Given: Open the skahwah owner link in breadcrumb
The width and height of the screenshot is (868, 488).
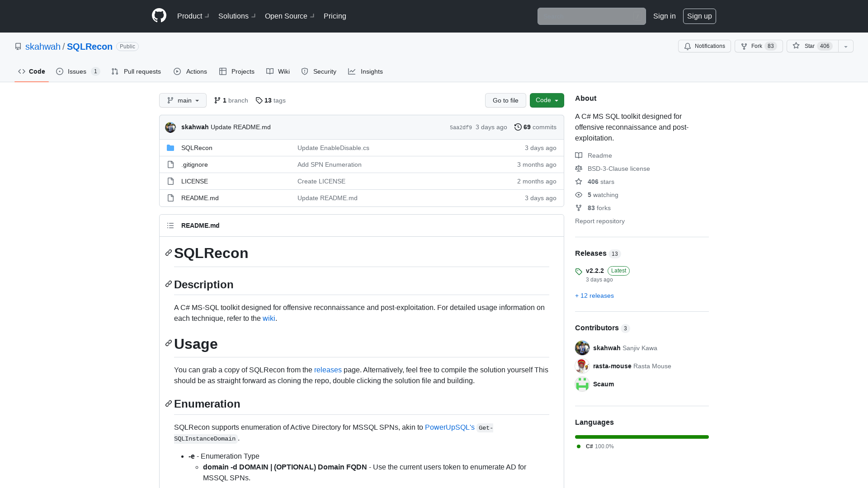Looking at the screenshot, I should coord(43,47).
